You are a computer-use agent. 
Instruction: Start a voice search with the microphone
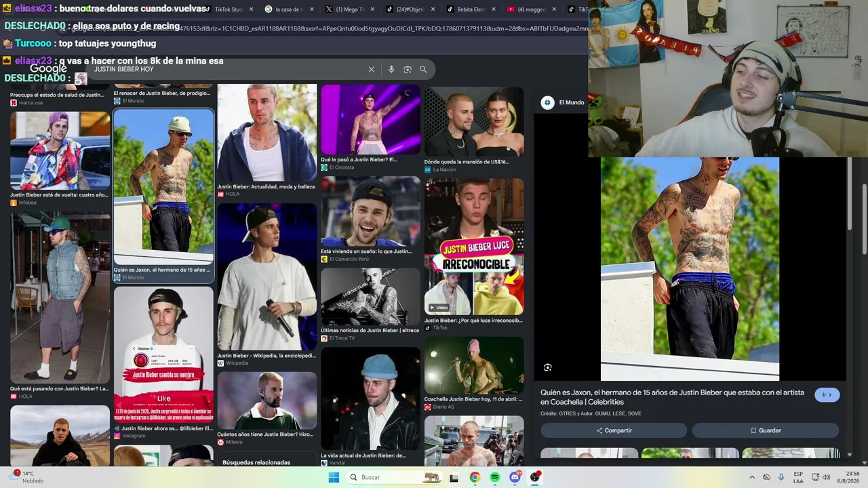click(x=391, y=69)
